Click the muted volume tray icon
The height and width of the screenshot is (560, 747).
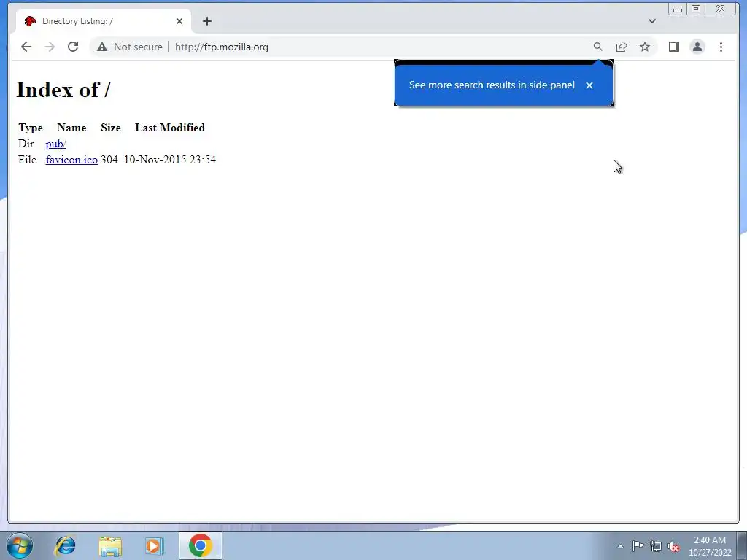click(673, 546)
